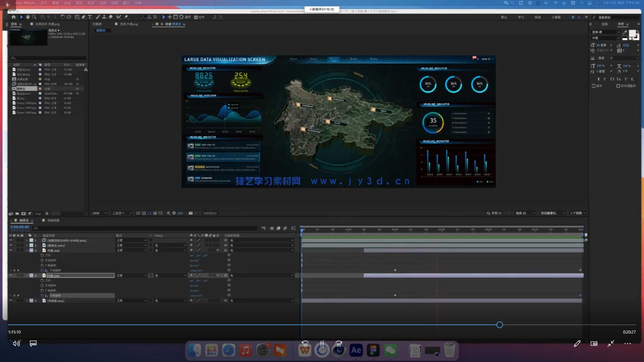Viewport: 644px width, 362px height.
Task: Collapse layer 3 properties twirl arrow
Action: [x=28, y=250]
